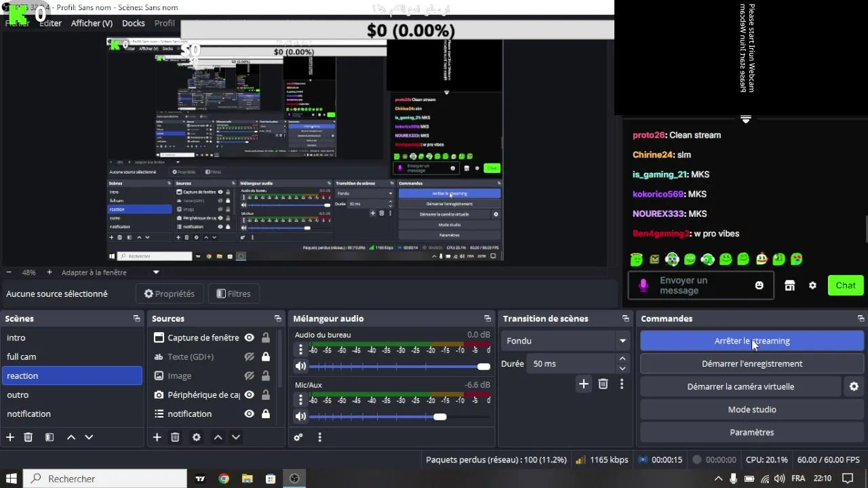Click the Windows Start button
868x488 pixels.
tap(11, 479)
